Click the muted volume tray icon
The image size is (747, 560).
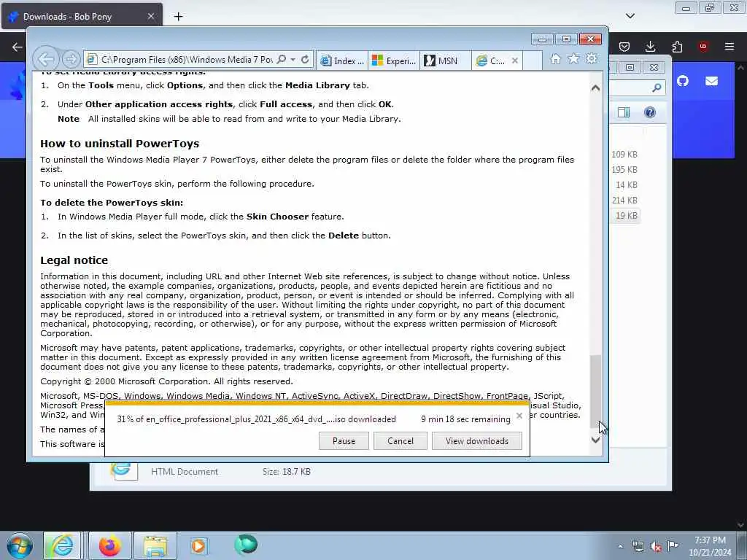(656, 546)
